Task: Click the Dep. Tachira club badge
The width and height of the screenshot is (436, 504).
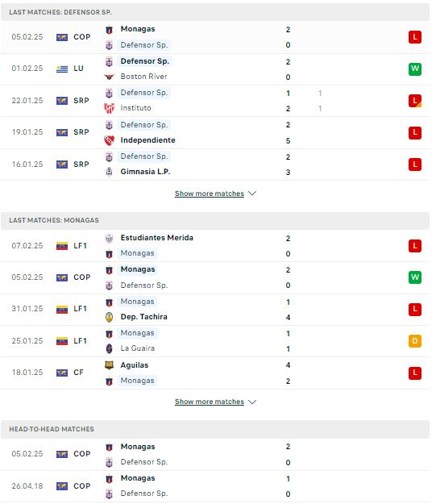Action: [x=110, y=317]
